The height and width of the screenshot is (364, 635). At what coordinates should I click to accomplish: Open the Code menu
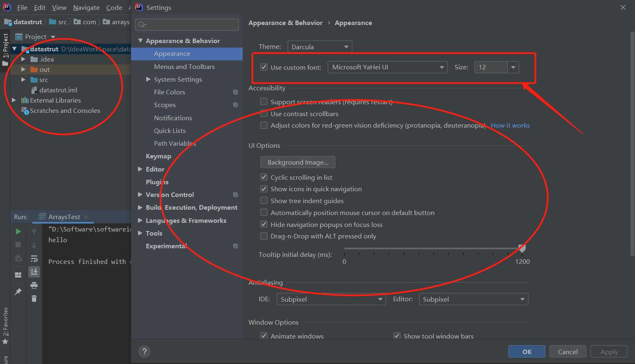click(x=114, y=7)
